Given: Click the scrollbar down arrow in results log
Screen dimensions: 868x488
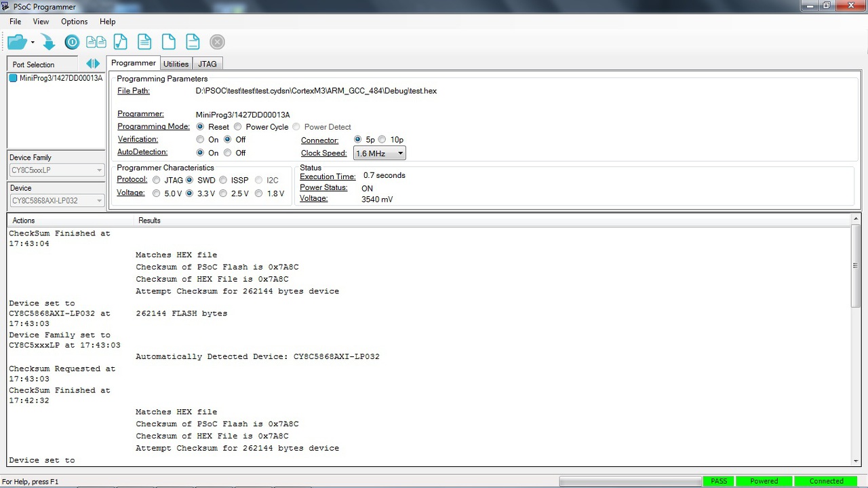Looking at the screenshot, I should coord(856,460).
